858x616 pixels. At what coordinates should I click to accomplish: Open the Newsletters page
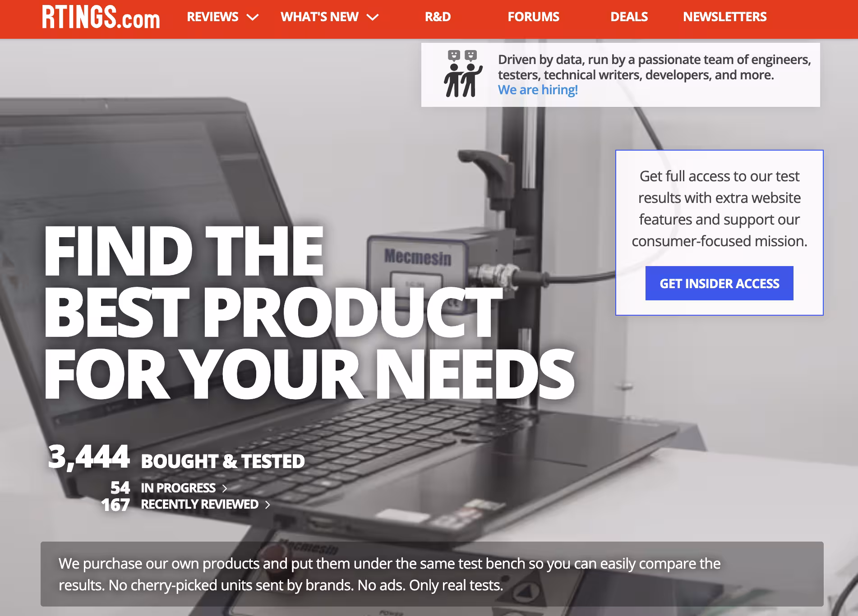tap(724, 17)
